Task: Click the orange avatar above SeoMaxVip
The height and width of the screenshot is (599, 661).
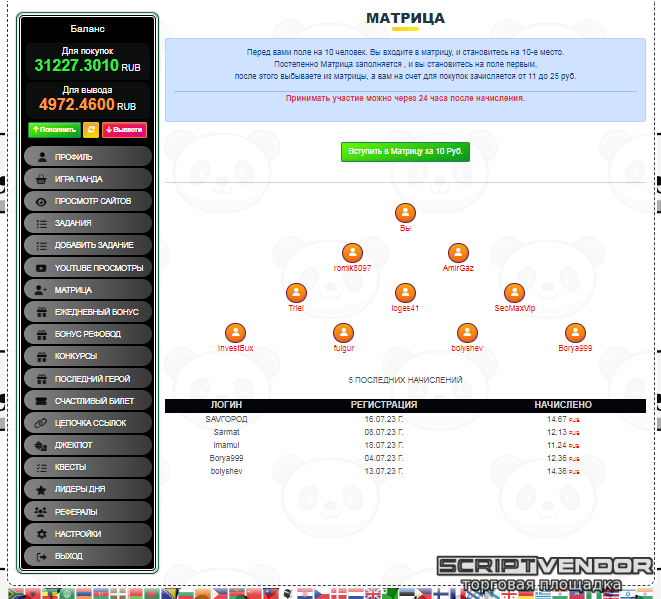Action: [515, 293]
